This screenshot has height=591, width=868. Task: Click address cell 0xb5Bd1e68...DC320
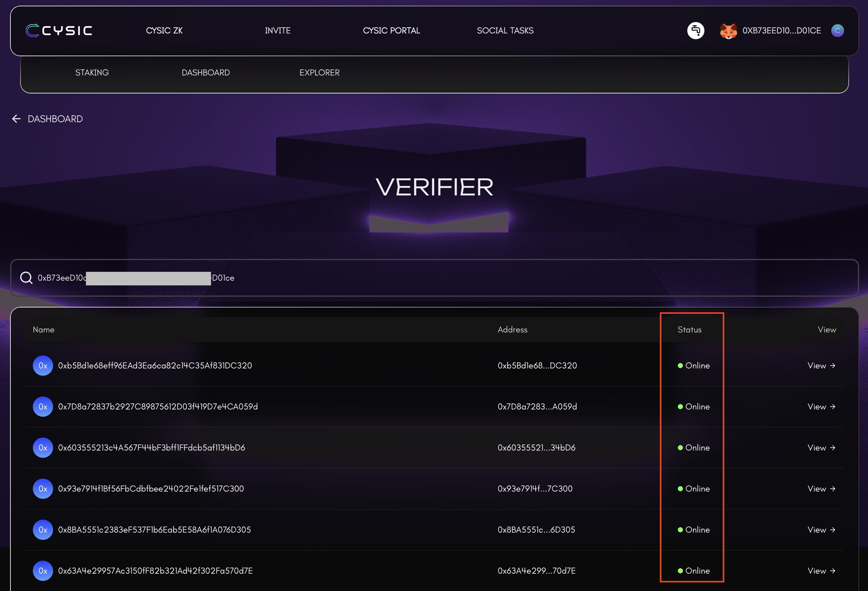point(537,366)
